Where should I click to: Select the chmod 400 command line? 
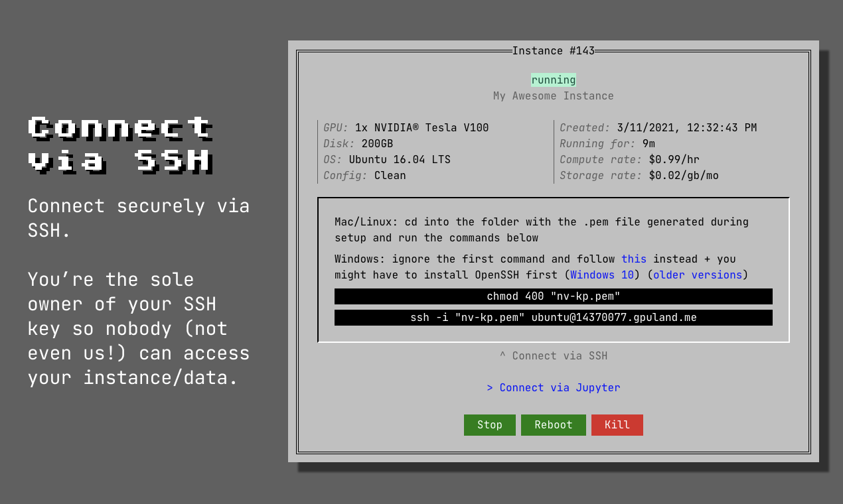click(553, 296)
